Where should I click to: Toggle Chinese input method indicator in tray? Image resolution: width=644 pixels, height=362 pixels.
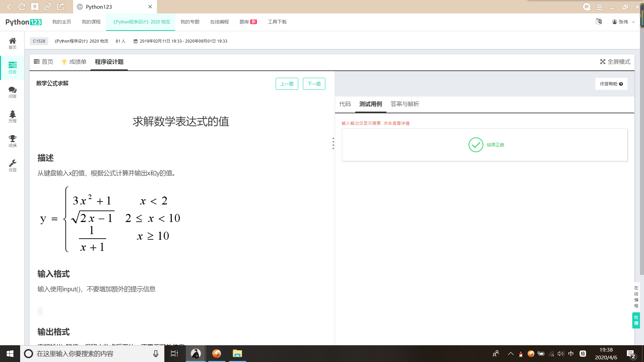571,354
